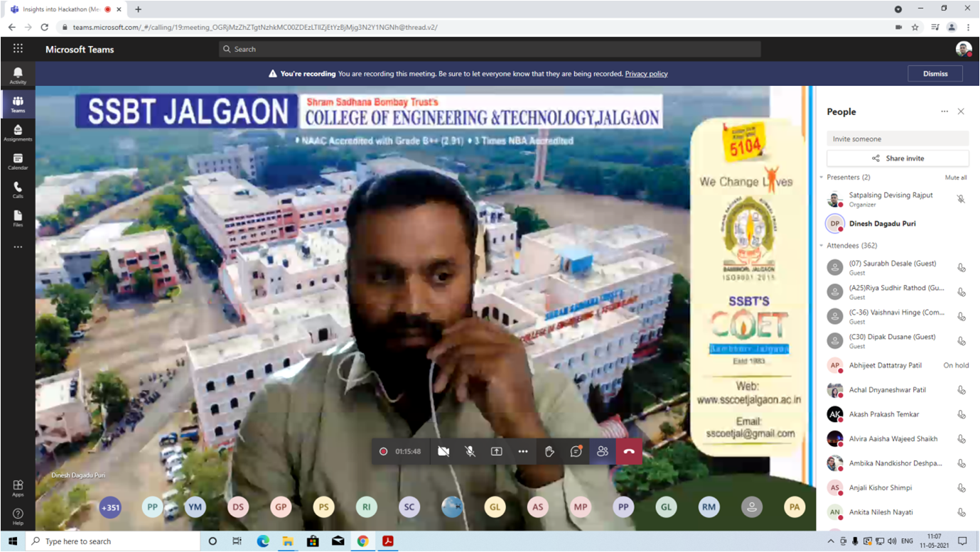Click the Chrome address bar URL
The width and height of the screenshot is (980, 552).
click(x=255, y=27)
